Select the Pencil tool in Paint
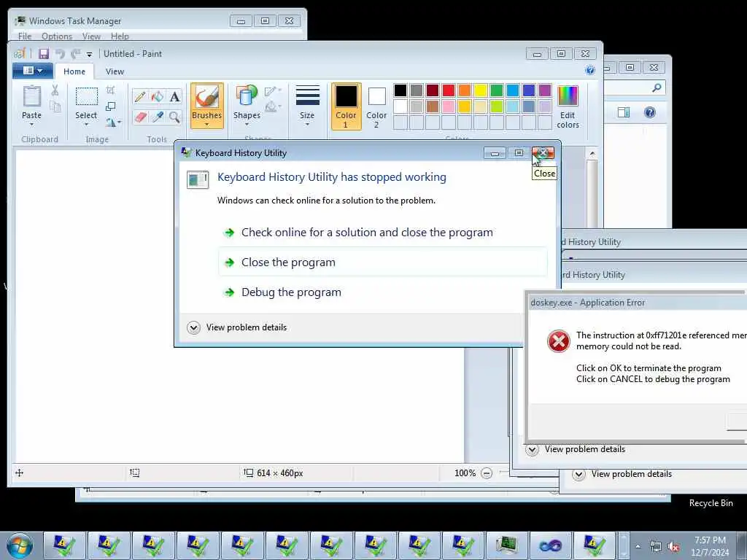Image resolution: width=747 pixels, height=560 pixels. click(x=139, y=97)
